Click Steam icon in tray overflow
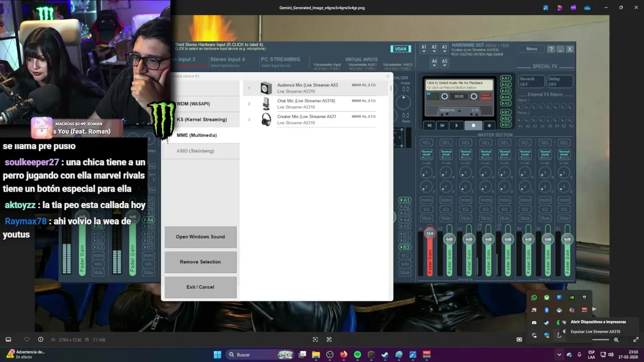 [x=546, y=323]
